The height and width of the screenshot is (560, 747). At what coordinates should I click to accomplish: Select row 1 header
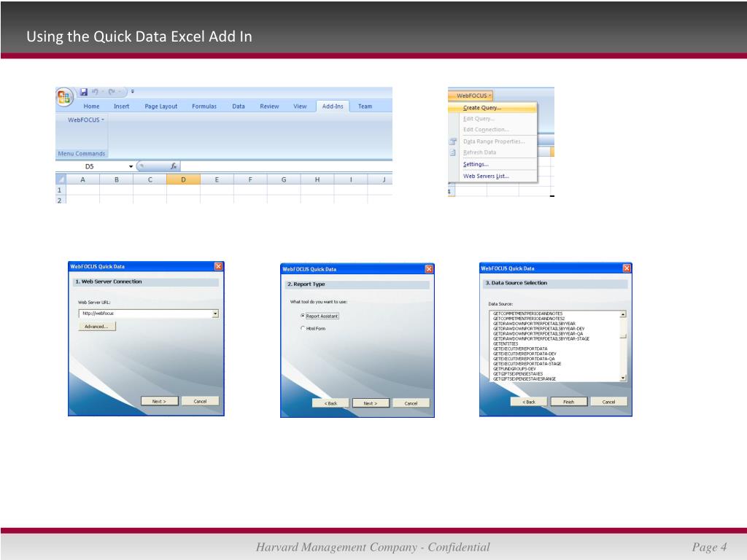click(x=60, y=190)
